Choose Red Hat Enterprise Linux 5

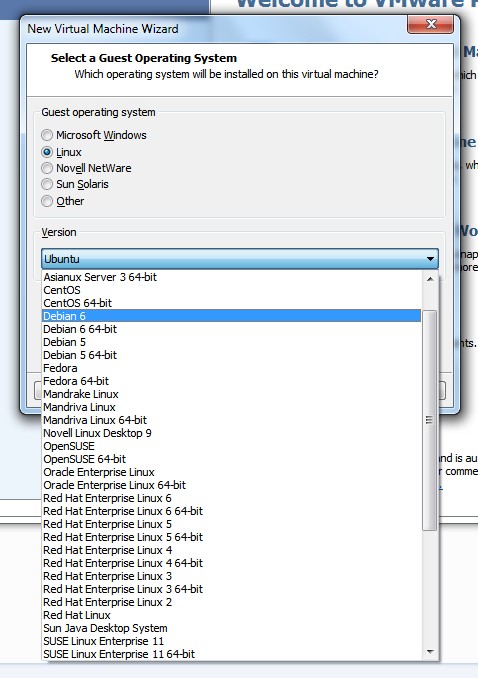click(x=231, y=524)
